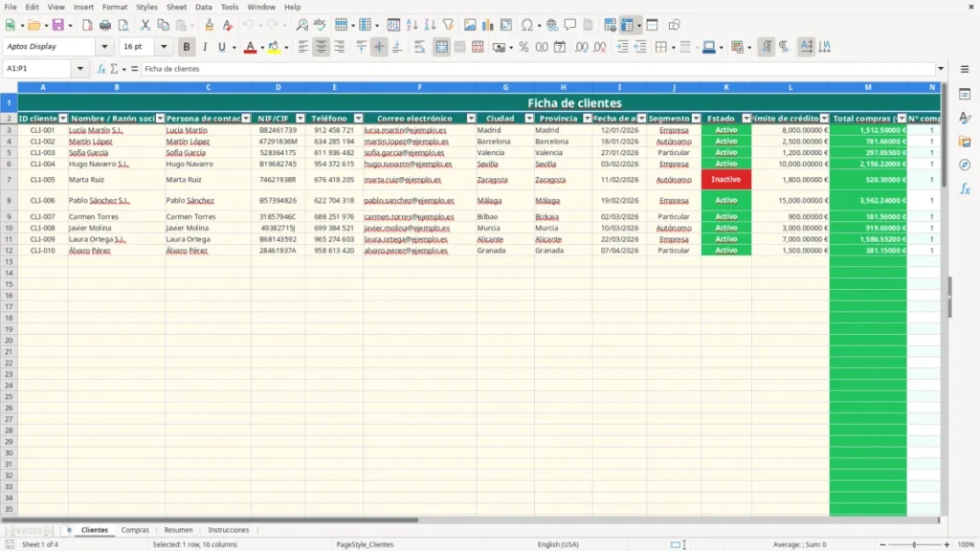Click the AutoFilter funnel icon
This screenshot has width=980, height=551.
coord(448,25)
